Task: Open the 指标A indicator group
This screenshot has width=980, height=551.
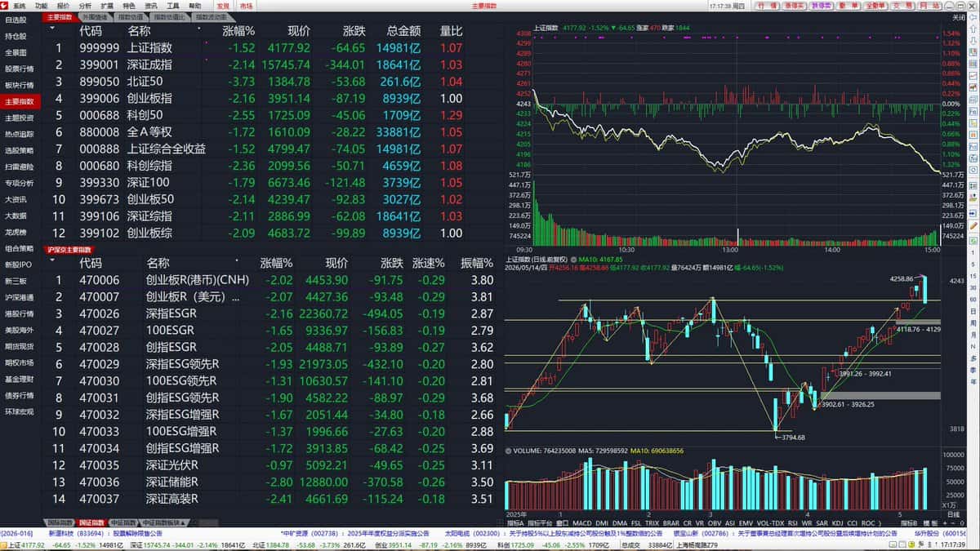Action: pos(514,522)
